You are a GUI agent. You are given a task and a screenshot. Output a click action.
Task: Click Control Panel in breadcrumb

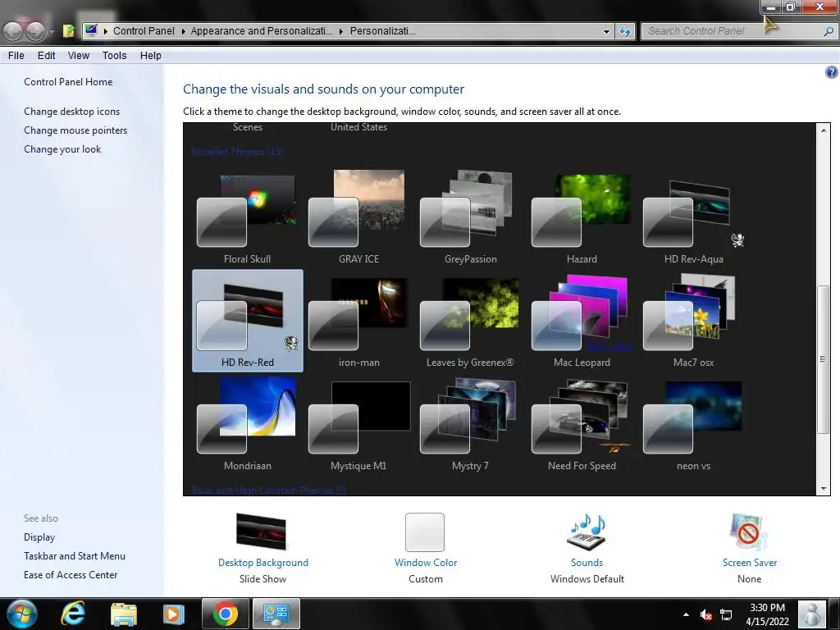(144, 31)
